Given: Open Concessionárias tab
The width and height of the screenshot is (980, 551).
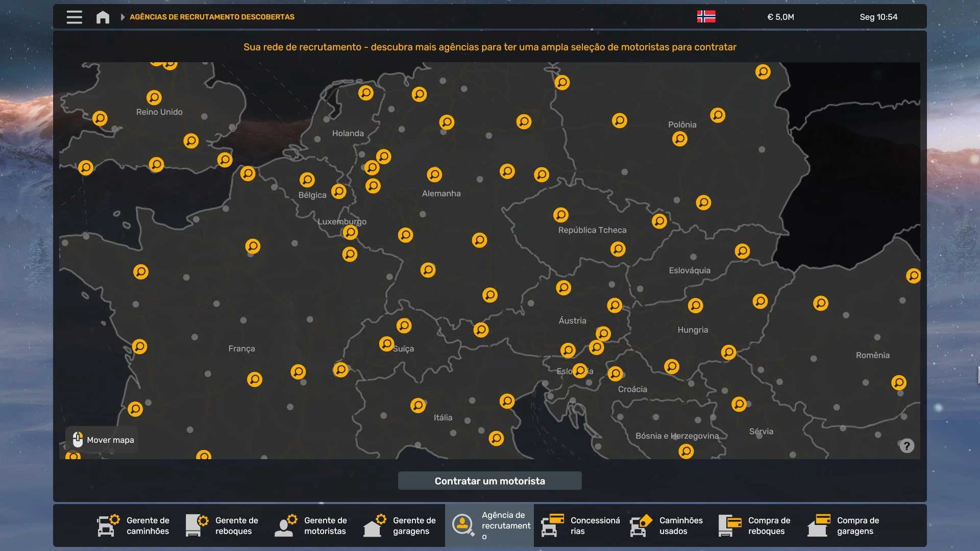Looking at the screenshot, I should click(x=580, y=525).
